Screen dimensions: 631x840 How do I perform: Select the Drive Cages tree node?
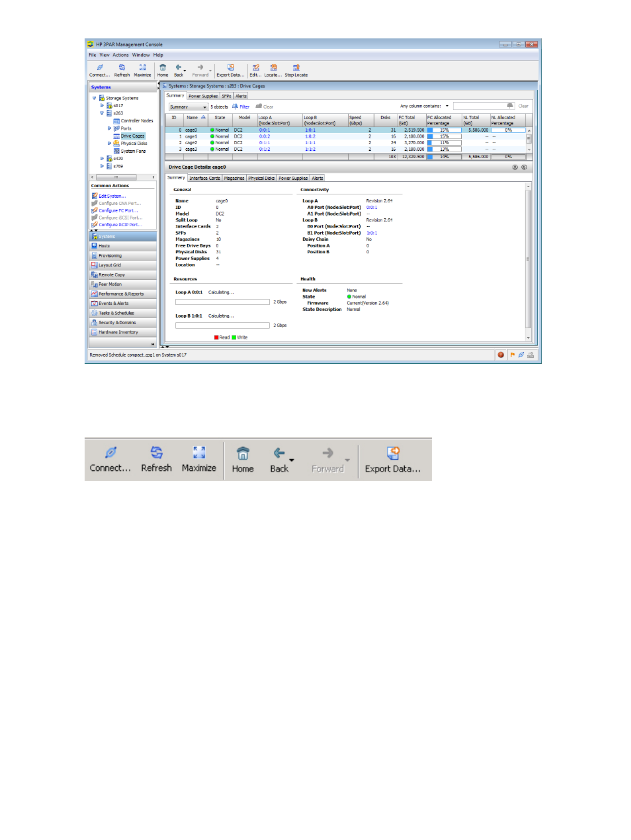[132, 136]
